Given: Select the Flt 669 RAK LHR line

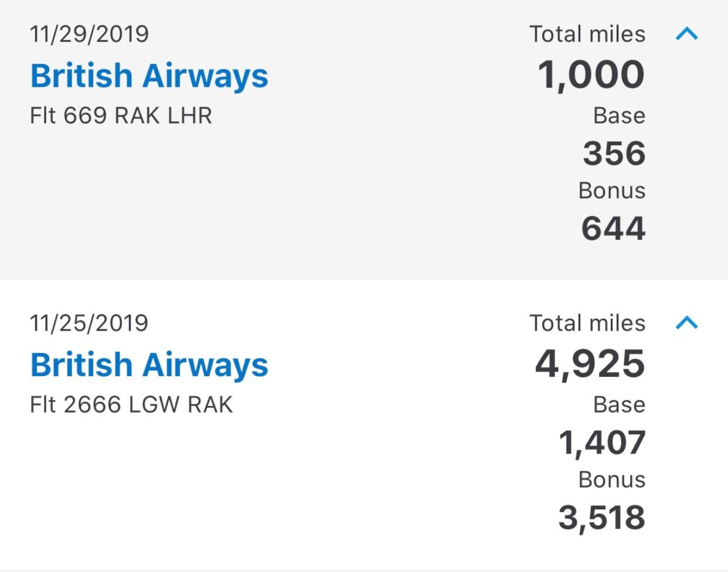Looking at the screenshot, I should (x=121, y=115).
